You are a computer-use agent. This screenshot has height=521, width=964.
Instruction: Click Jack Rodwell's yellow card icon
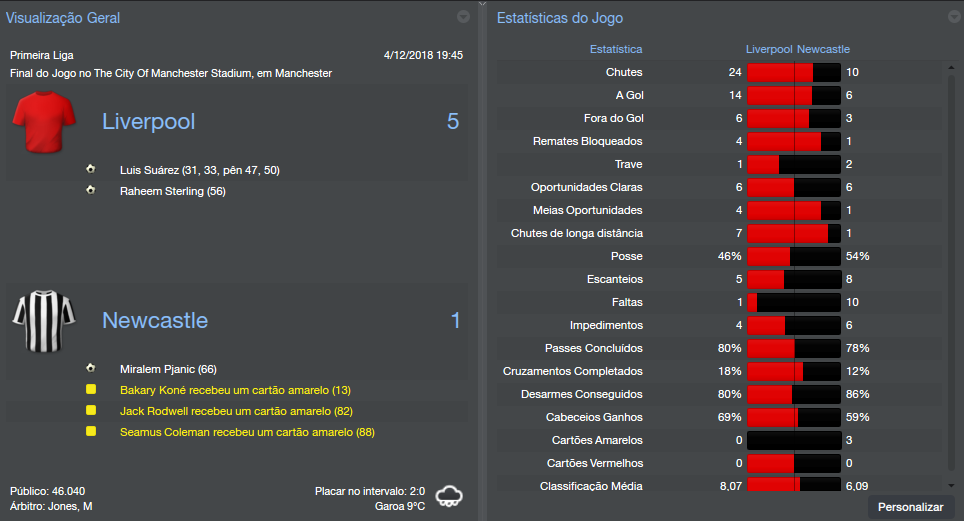click(x=91, y=411)
